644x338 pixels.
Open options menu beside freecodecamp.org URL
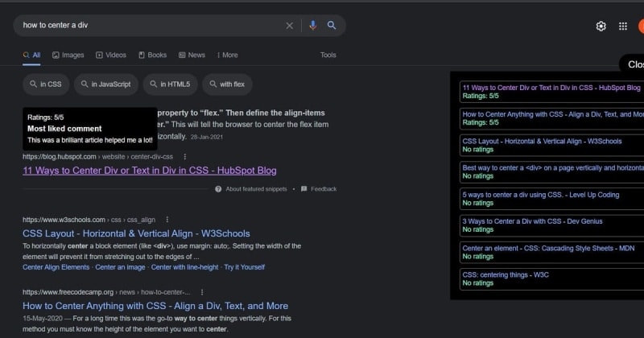202,292
